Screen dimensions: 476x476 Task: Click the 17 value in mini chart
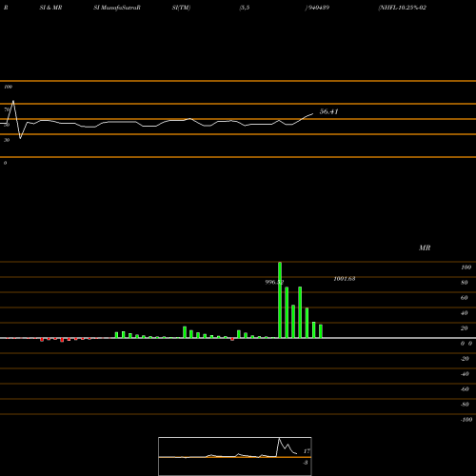pyautogui.click(x=307, y=451)
